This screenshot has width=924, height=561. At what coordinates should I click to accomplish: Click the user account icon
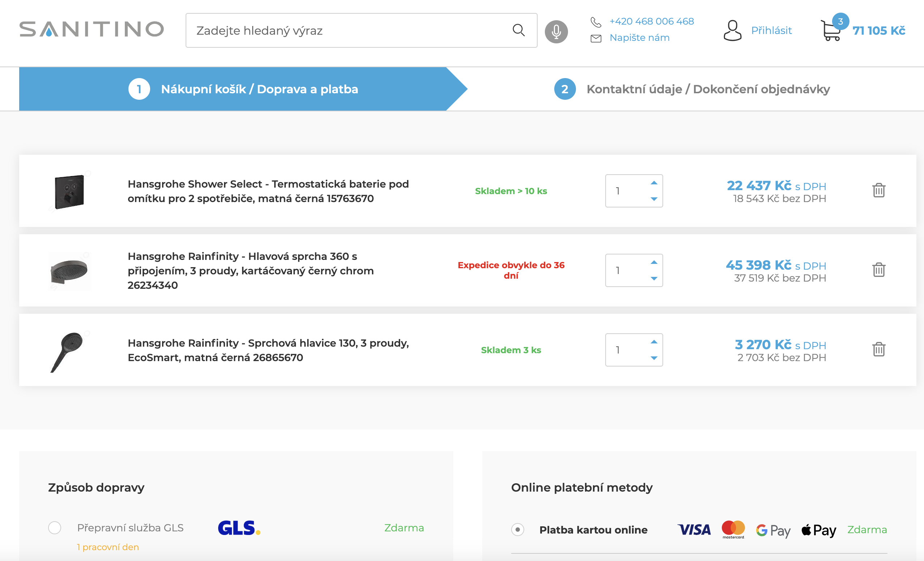point(732,31)
